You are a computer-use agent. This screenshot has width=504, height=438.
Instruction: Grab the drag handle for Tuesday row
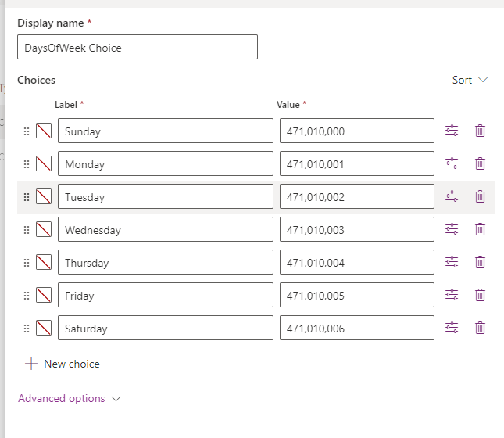pos(27,197)
